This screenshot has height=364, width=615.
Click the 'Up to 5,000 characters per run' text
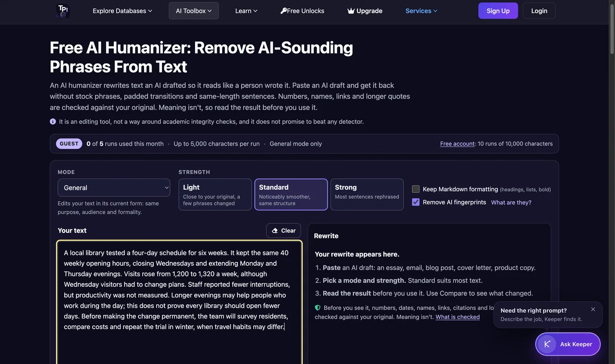(217, 144)
